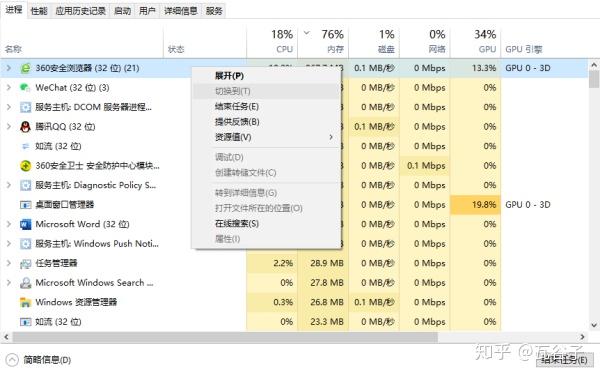Select the 0.1 Mbps network cell
Viewport: 600px width, 377px height.
(424, 166)
